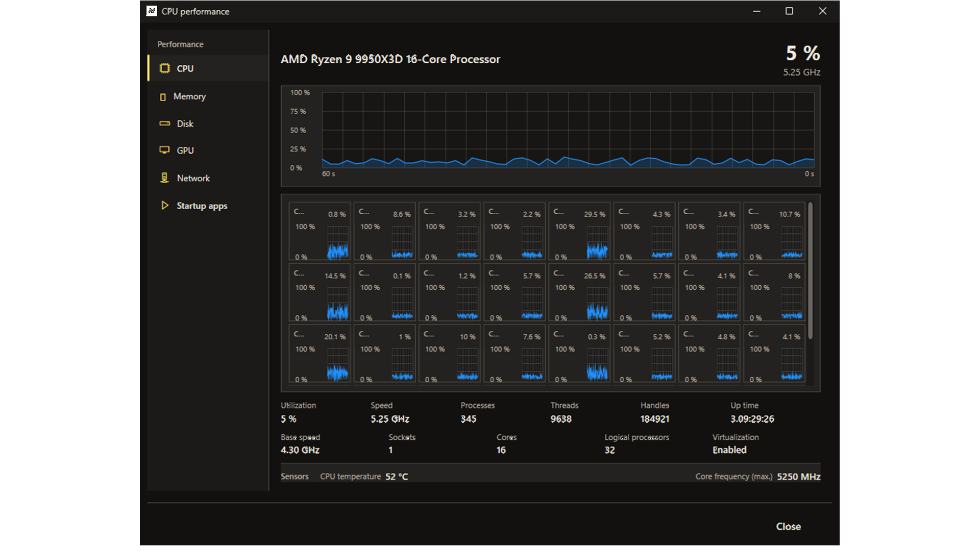Select core tile showing 4.8 %
This screenshot has height=551, width=980.
pyautogui.click(x=709, y=354)
